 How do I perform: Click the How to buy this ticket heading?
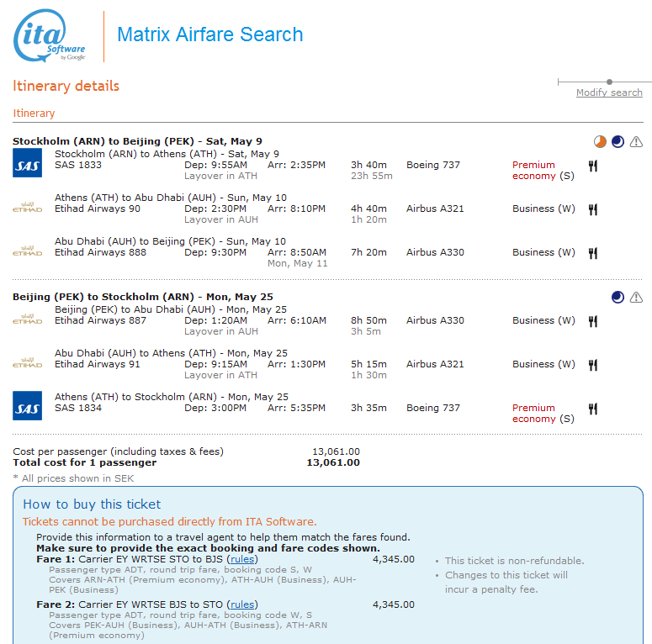click(x=92, y=504)
